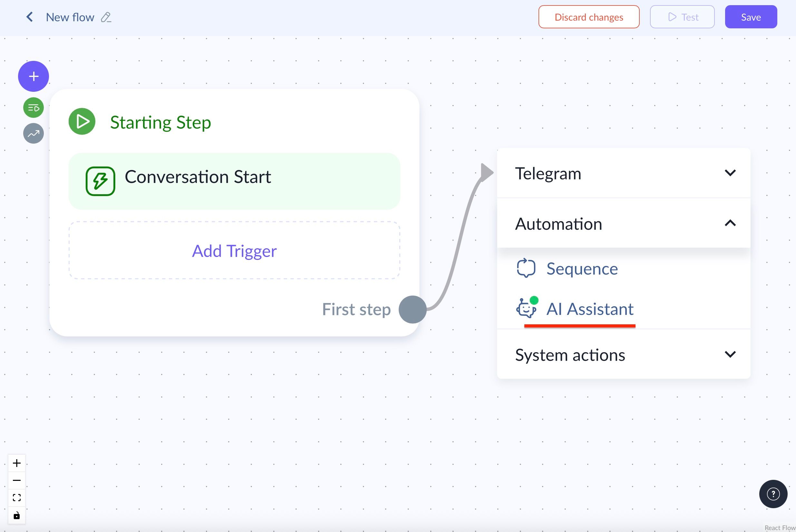This screenshot has height=532, width=796.
Task: Choose AI Assistant from Automation
Action: pyautogui.click(x=589, y=309)
